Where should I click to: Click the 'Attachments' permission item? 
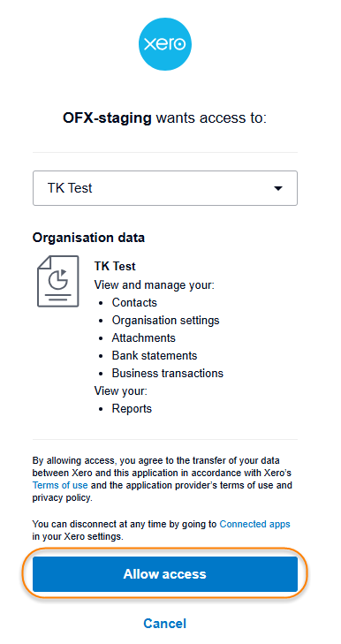coord(143,338)
